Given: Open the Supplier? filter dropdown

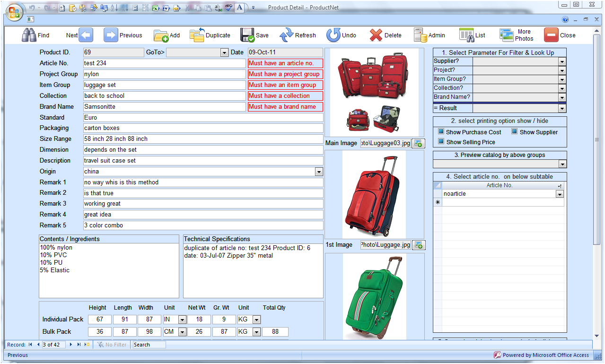Looking at the screenshot, I should (x=562, y=61).
